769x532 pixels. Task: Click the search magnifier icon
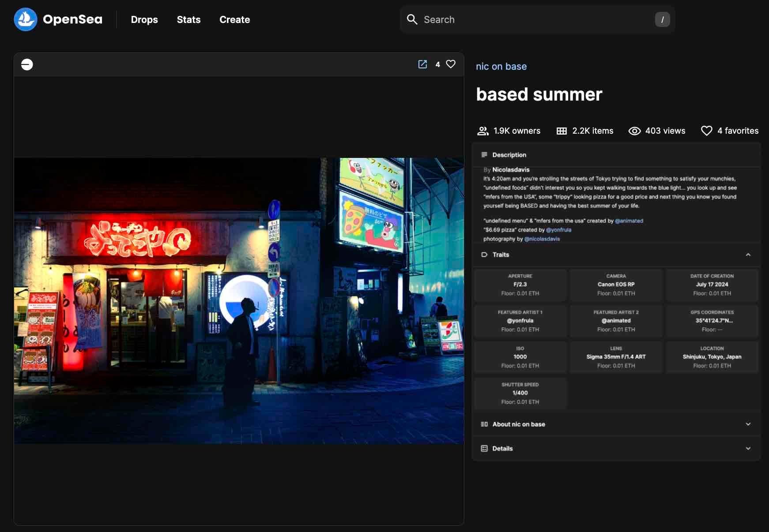click(x=412, y=19)
